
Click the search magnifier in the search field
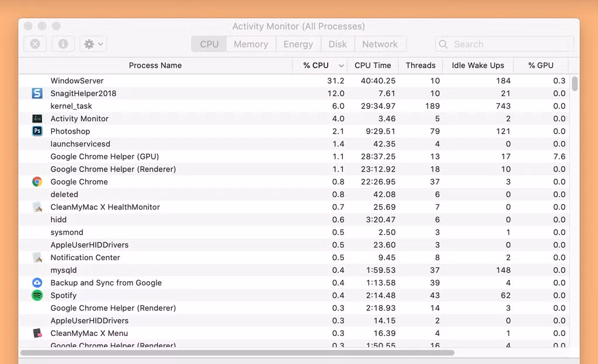(444, 44)
